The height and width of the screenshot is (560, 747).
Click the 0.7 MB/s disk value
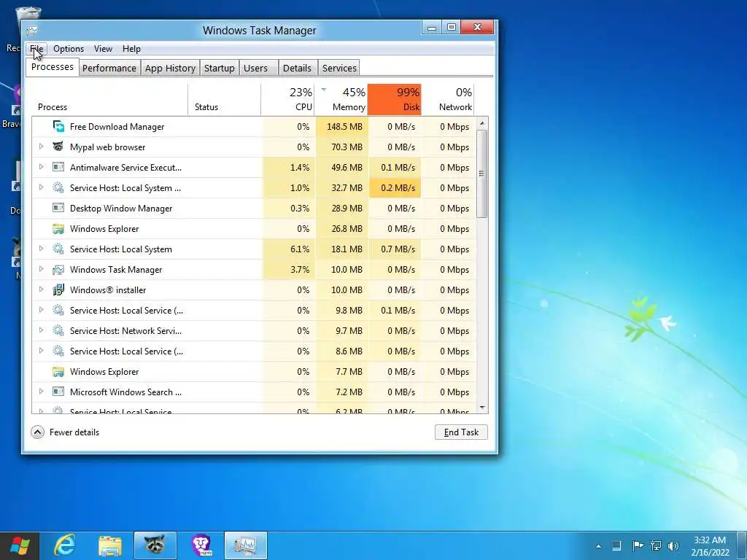[398, 249]
